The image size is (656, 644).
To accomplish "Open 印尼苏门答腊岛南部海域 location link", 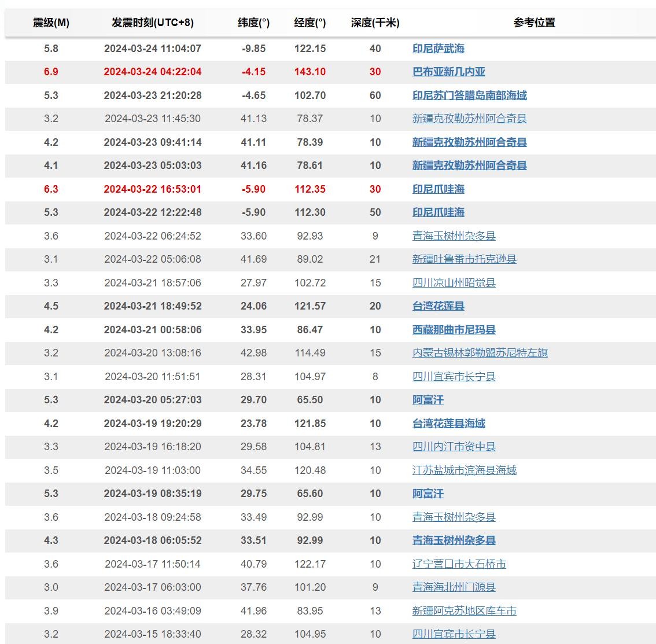I will point(469,95).
